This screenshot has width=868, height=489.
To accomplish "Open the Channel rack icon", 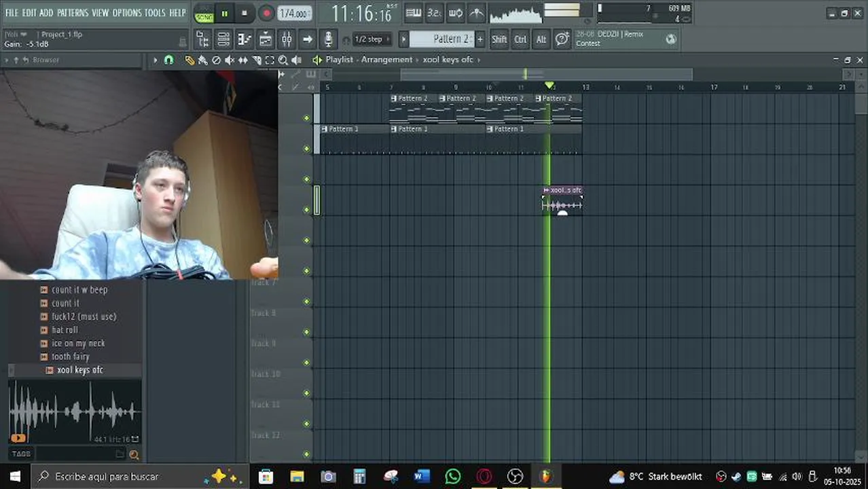I will pyautogui.click(x=223, y=39).
